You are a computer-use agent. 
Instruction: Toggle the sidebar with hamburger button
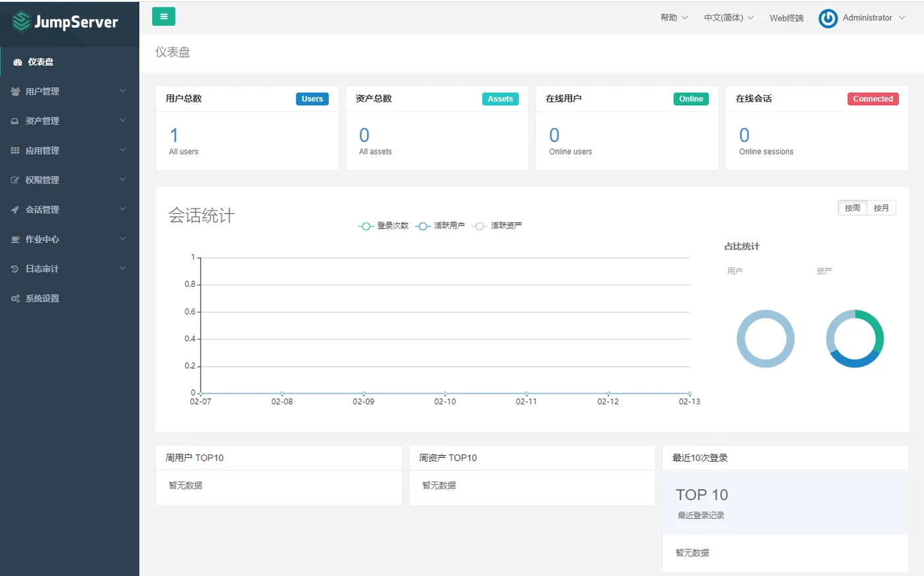[164, 17]
